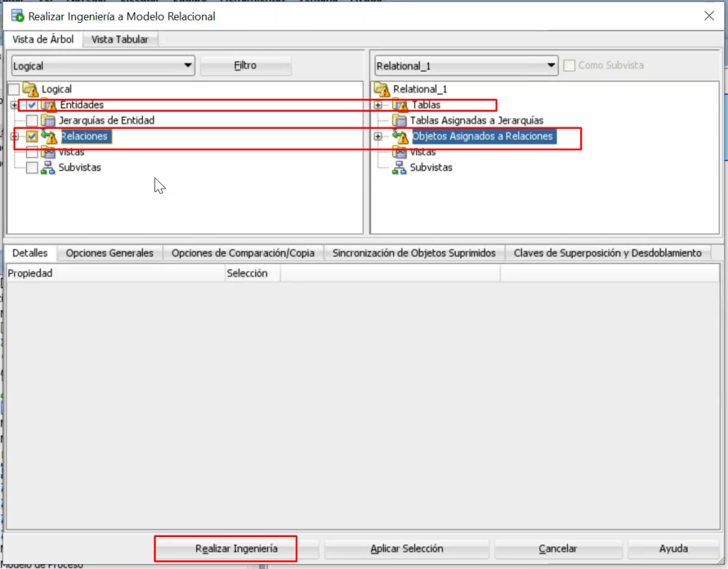Open the Relational_1 dropdown
Image resolution: width=728 pixels, height=569 pixels.
click(552, 65)
